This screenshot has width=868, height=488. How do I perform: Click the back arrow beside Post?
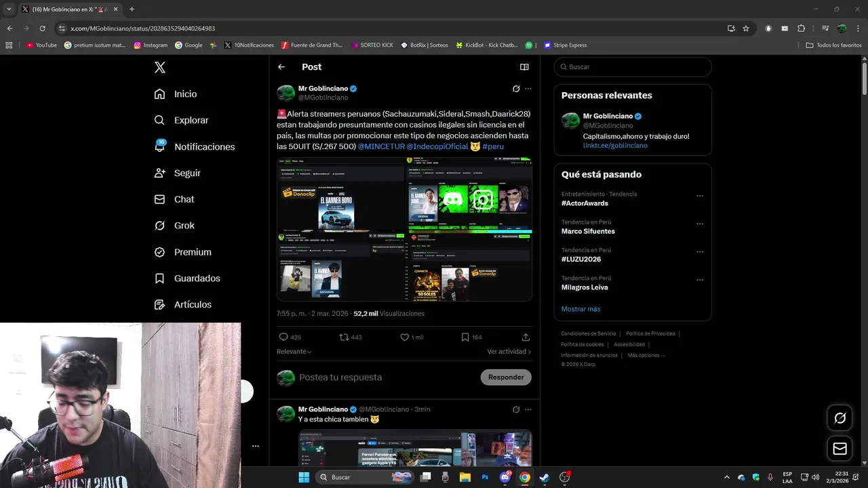281,67
